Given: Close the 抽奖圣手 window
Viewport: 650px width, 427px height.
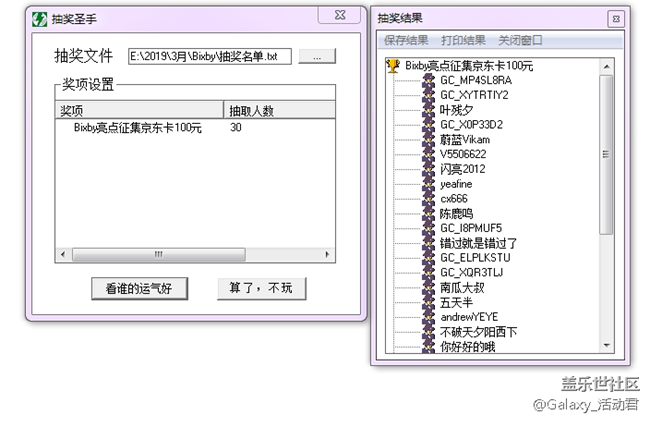Looking at the screenshot, I should pyautogui.click(x=340, y=15).
